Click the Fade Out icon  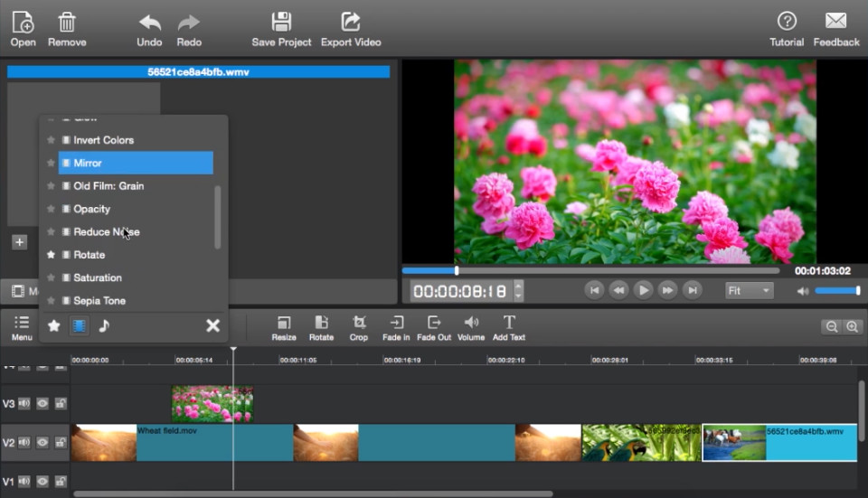434,324
